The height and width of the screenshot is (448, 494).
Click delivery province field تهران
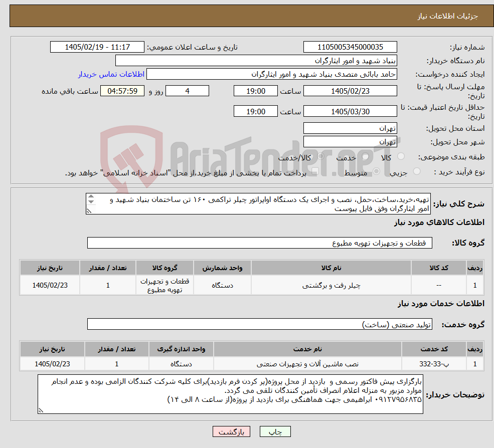point(350,128)
